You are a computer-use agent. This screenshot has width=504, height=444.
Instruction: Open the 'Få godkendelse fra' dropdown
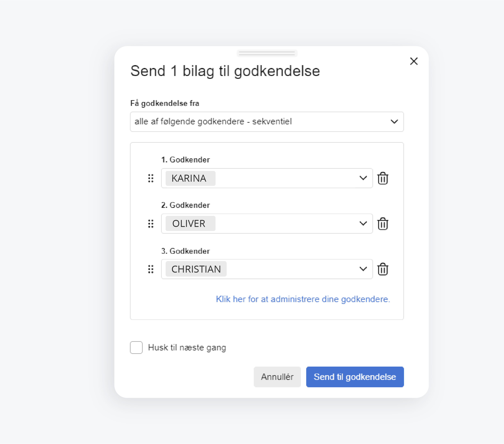click(x=267, y=122)
